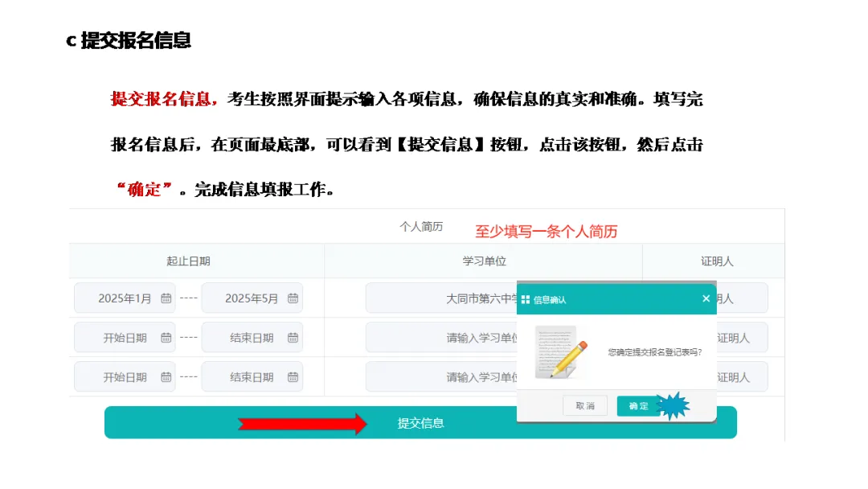868x489 pixels.
Task: Click the calendar icon beside 2025年1月
Action: tap(166, 298)
